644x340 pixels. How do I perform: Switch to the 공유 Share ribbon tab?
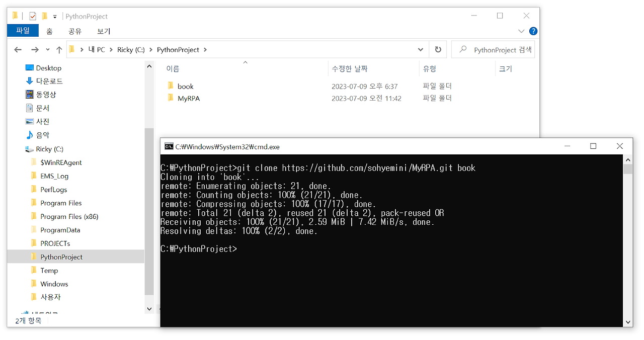(x=75, y=31)
